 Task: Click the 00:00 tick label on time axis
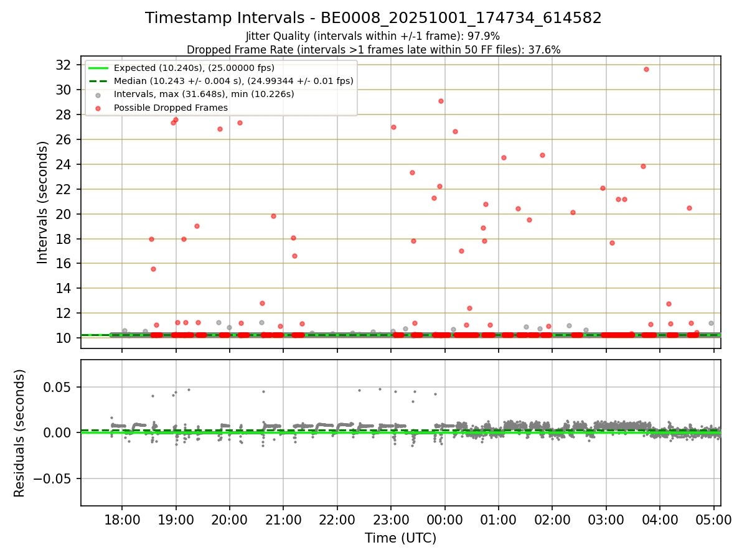click(444, 519)
